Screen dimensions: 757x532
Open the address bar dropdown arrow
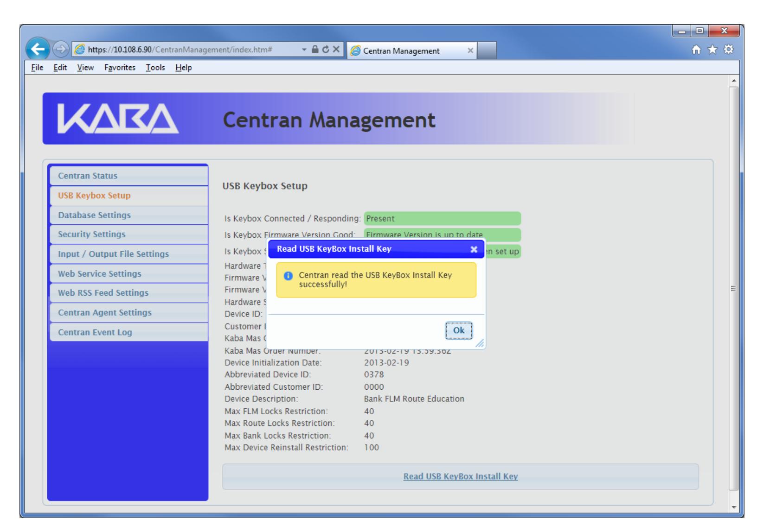click(x=304, y=50)
